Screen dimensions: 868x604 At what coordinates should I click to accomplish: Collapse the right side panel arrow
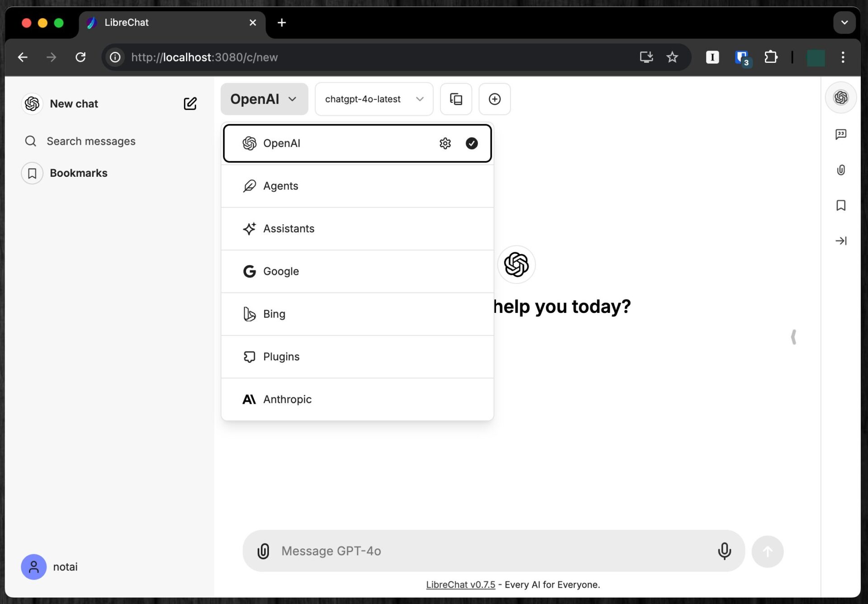[840, 241]
